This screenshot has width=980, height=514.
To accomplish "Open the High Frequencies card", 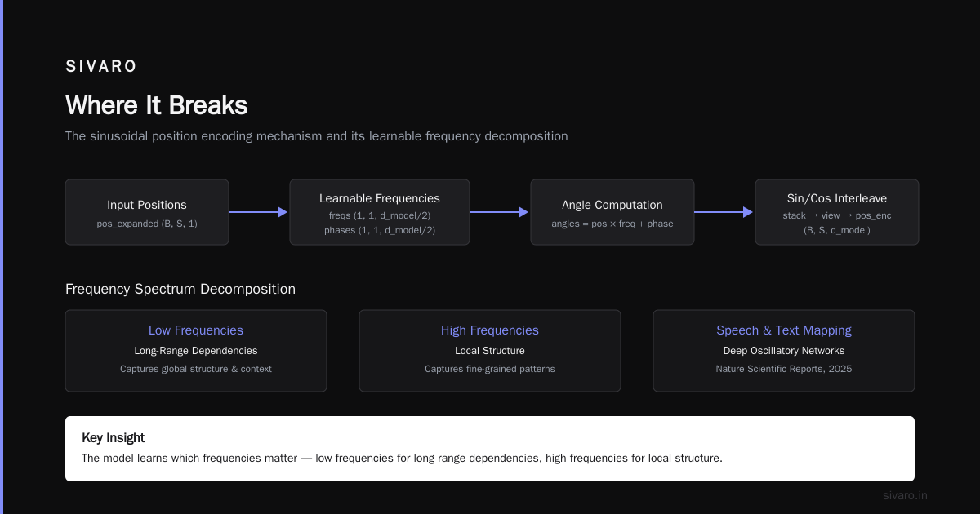I will click(490, 351).
